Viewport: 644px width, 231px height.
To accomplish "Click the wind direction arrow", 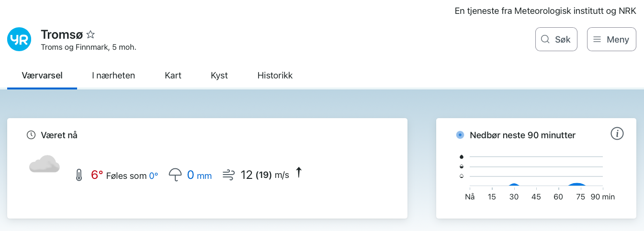I will click(x=299, y=172).
